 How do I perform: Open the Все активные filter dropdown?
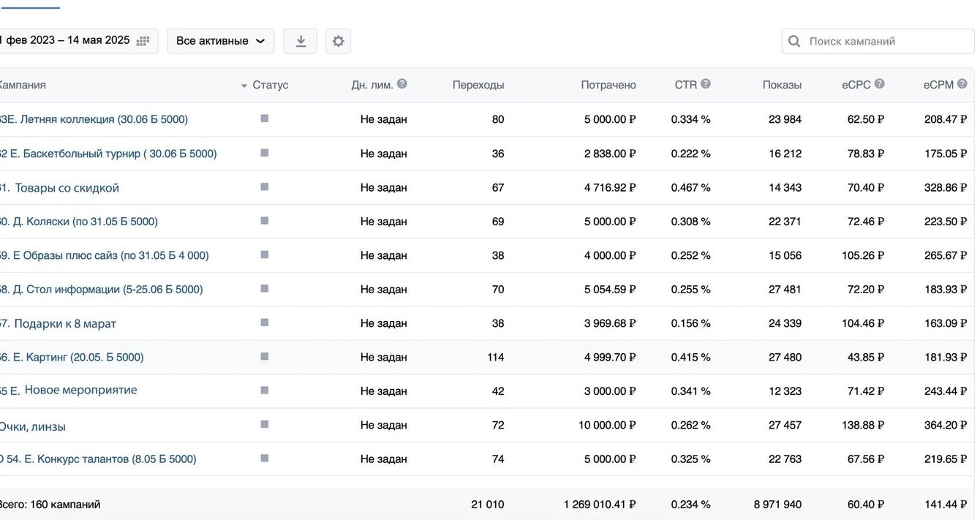[x=221, y=41]
